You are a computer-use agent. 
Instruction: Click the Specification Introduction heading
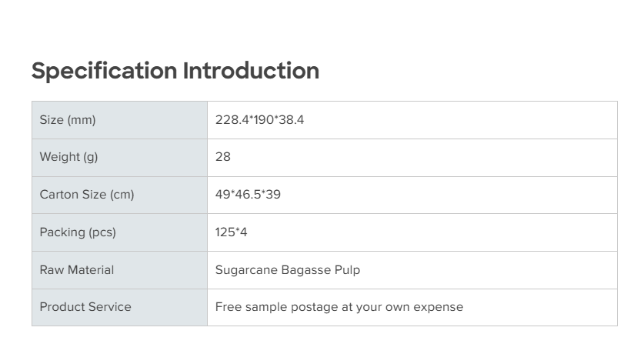[175, 71]
